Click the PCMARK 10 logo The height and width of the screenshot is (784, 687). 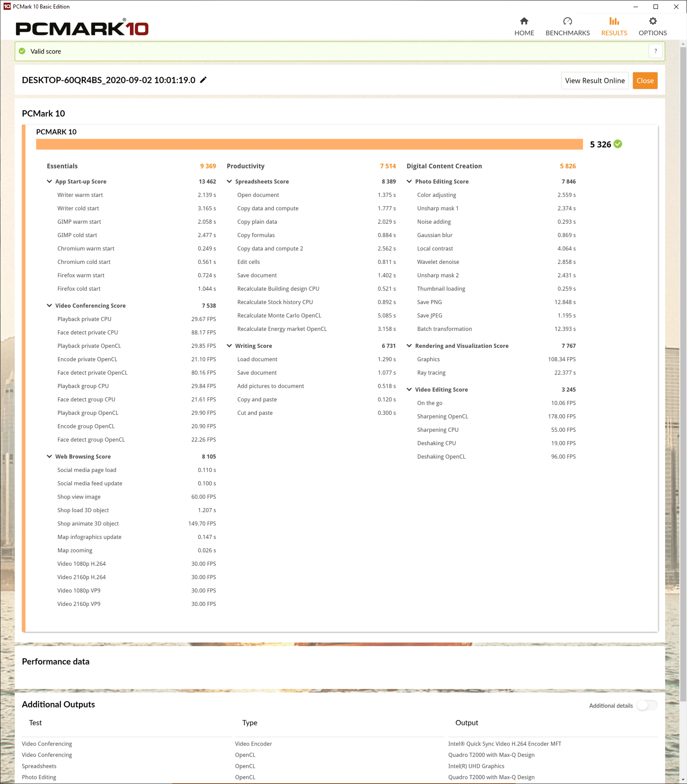coord(82,28)
